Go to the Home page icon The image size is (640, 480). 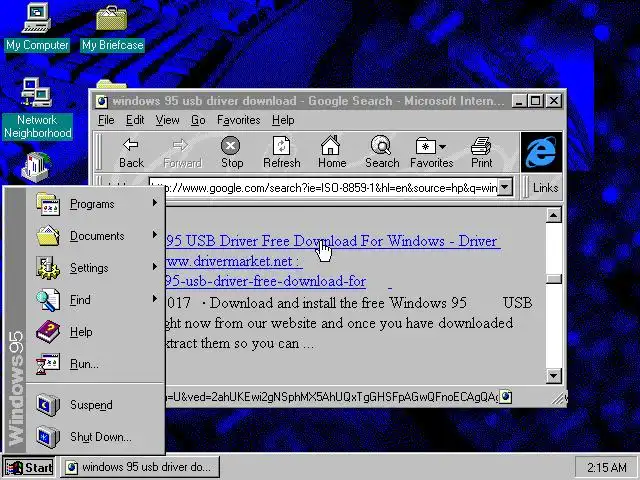tap(331, 153)
